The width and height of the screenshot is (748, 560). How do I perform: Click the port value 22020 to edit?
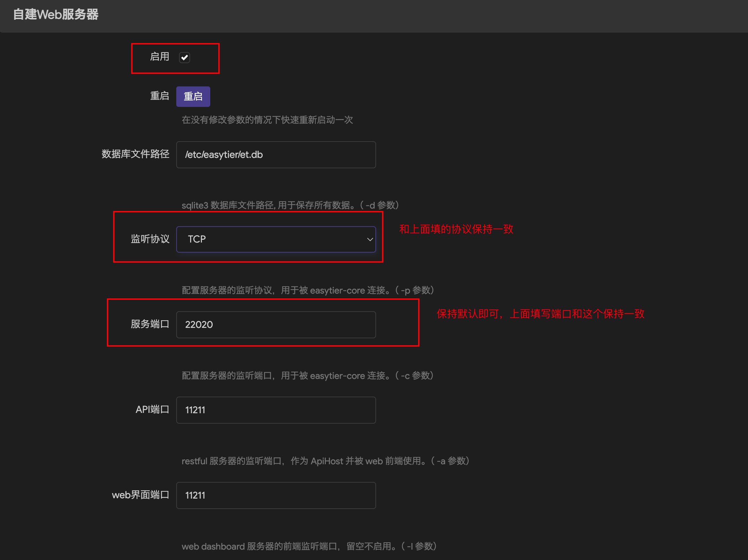click(199, 324)
